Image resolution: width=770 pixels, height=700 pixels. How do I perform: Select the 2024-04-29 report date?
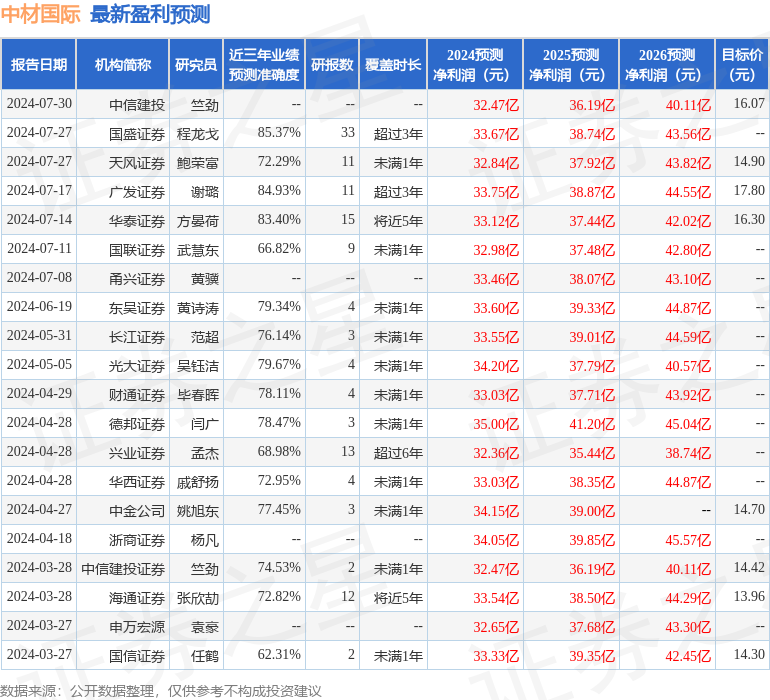[x=39, y=393]
